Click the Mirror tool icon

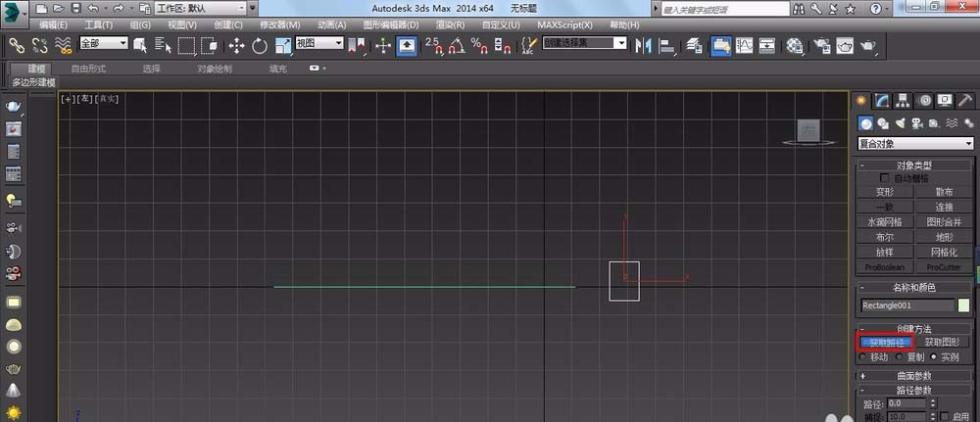[643, 45]
